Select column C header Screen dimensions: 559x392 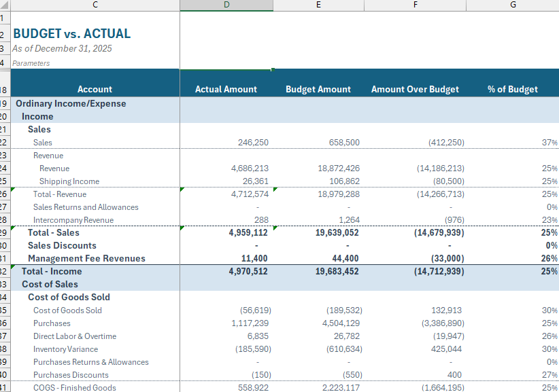pyautogui.click(x=95, y=5)
